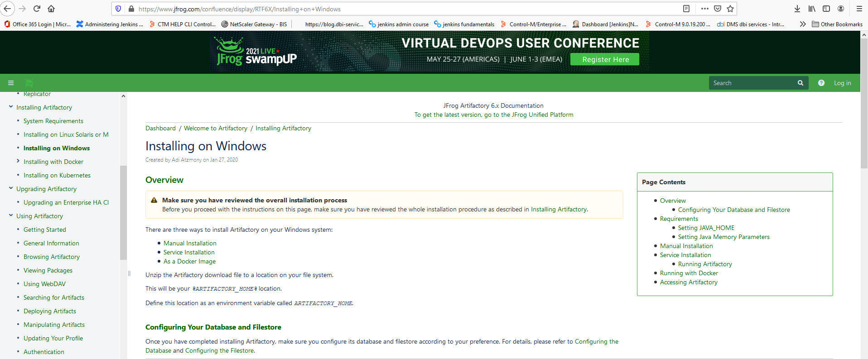Open the page actions three-dot menu
This screenshot has width=868, height=359.
[x=704, y=9]
